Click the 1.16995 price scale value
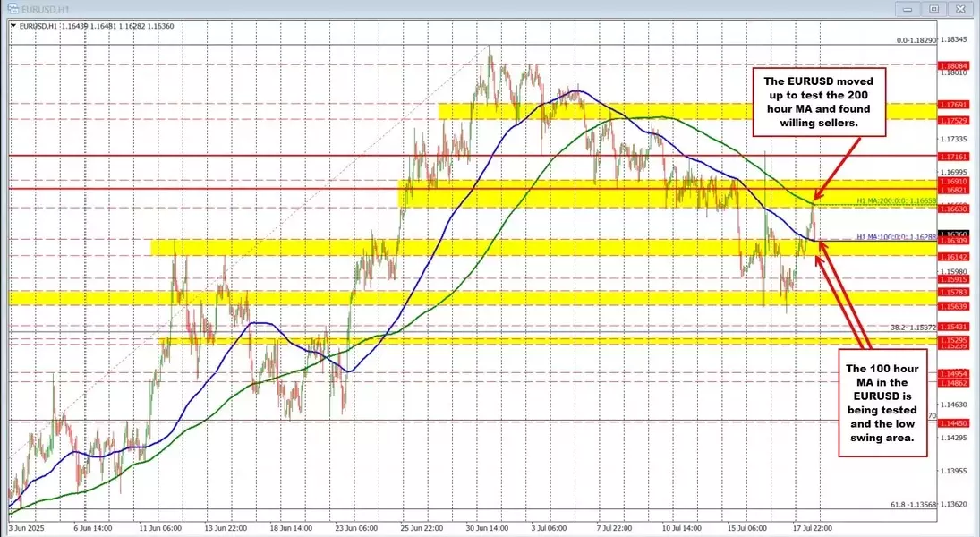The width and height of the screenshot is (980, 537). (x=954, y=172)
